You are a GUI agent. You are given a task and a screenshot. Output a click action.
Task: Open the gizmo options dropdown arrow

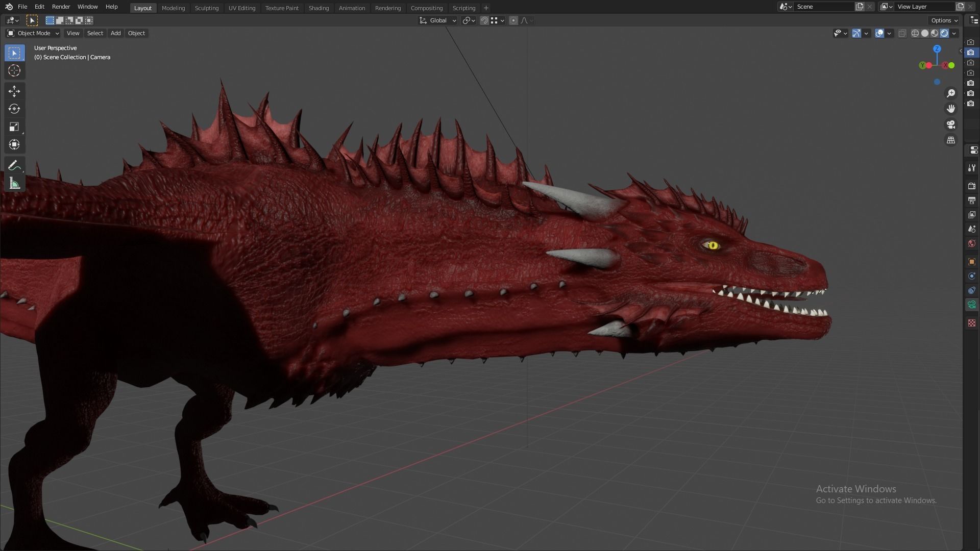[866, 33]
